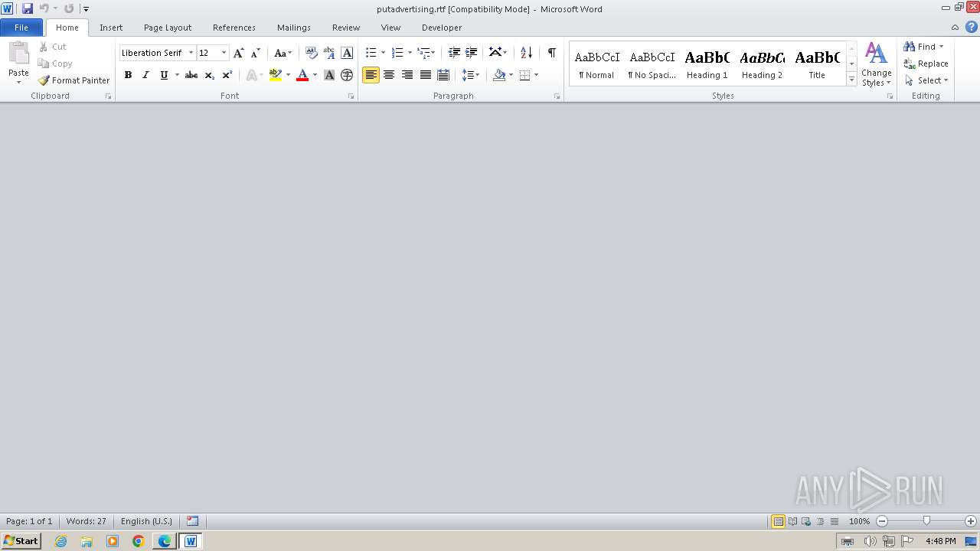
Task: Click the Enclose Characters icon
Action: 347,75
